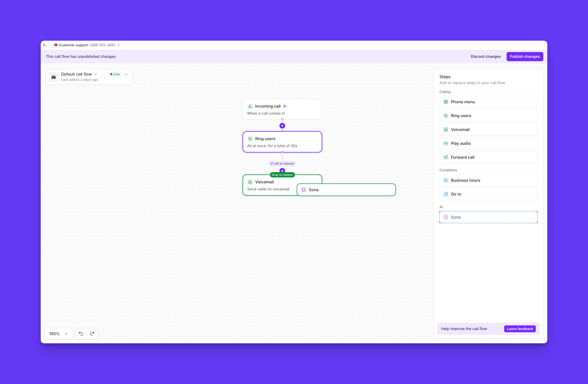The width and height of the screenshot is (588, 384).
Task: Click the undo arrow icon
Action: 81,334
